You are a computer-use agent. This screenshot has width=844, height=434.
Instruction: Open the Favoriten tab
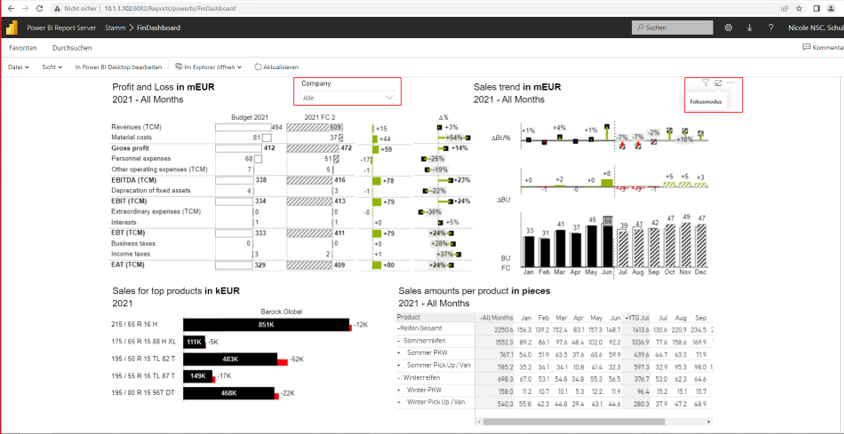[x=23, y=48]
